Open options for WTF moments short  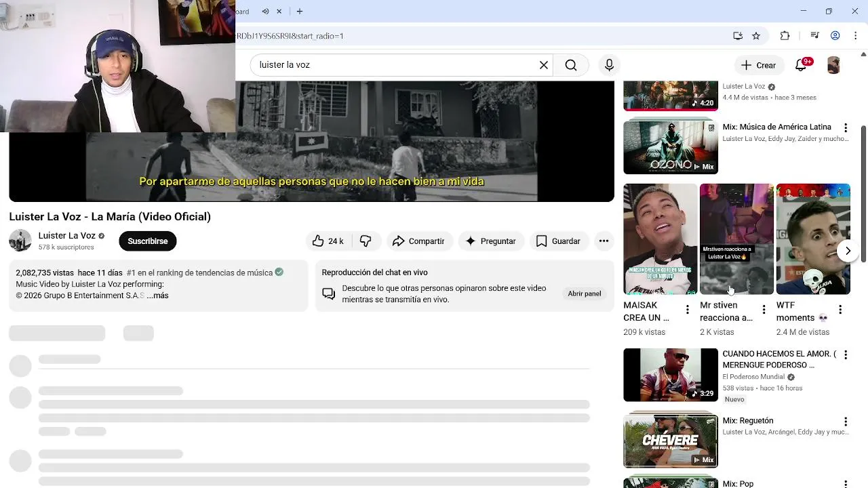pyautogui.click(x=840, y=310)
